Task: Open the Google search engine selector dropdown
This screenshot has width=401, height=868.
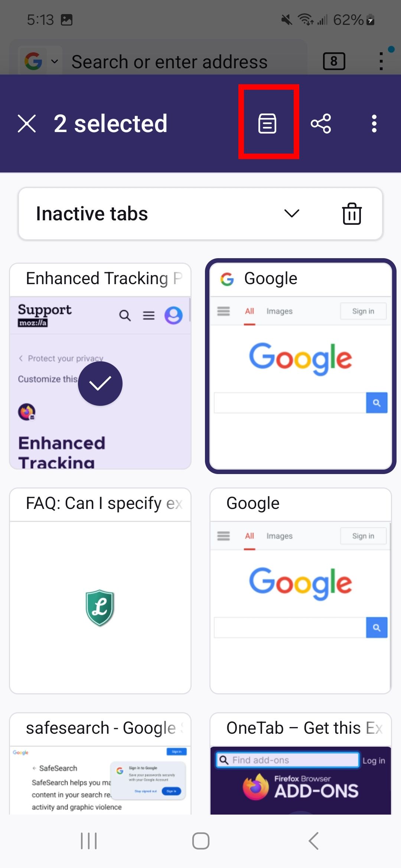Action: tap(41, 61)
